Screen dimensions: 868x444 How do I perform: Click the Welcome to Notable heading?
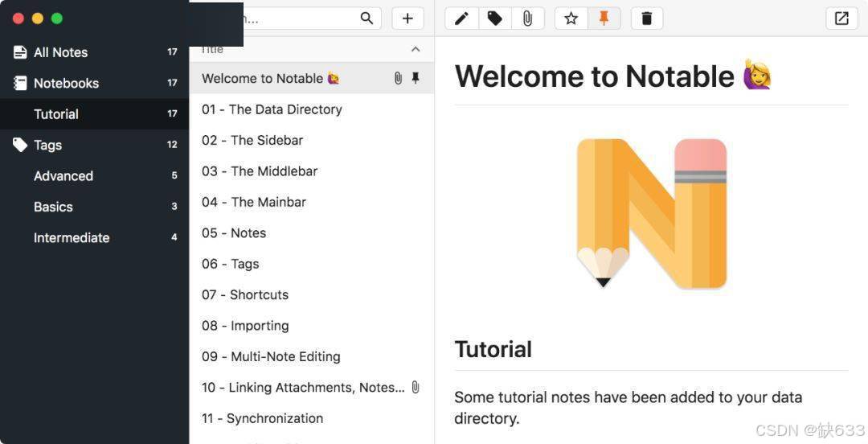click(613, 76)
